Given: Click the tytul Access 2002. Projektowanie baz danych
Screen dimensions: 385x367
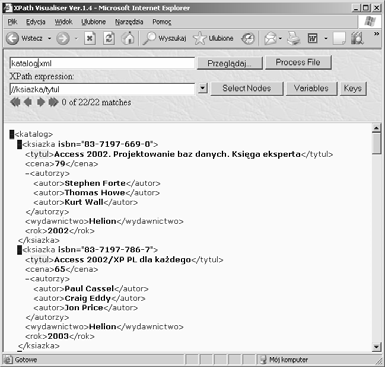Looking at the screenshot, I should click(179, 154).
